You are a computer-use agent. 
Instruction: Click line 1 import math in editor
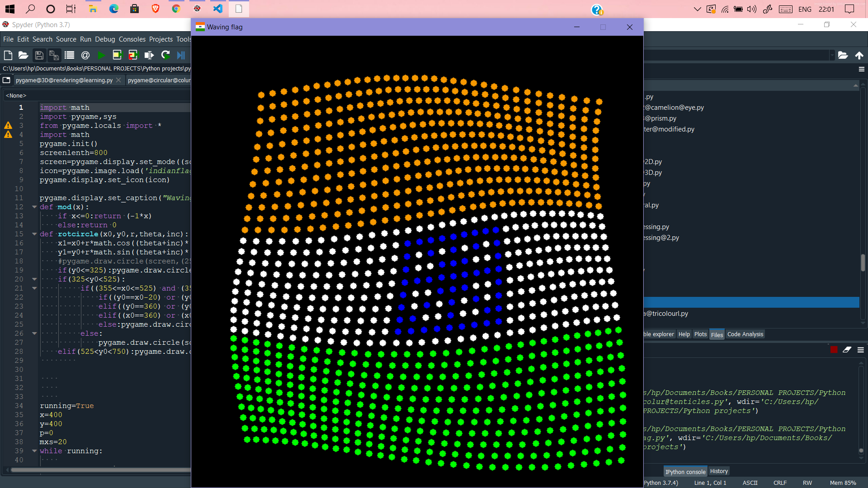pos(65,108)
